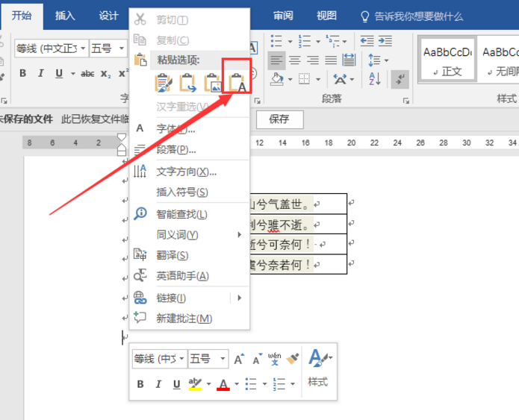519x420 pixels.
Task: Apply strikethrough from the ribbon
Action: tap(87, 73)
